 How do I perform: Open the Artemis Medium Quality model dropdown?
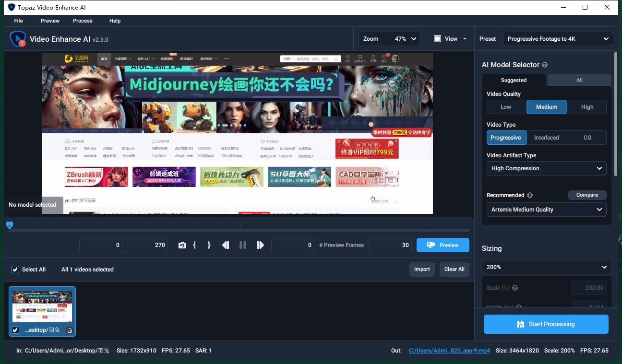point(547,210)
